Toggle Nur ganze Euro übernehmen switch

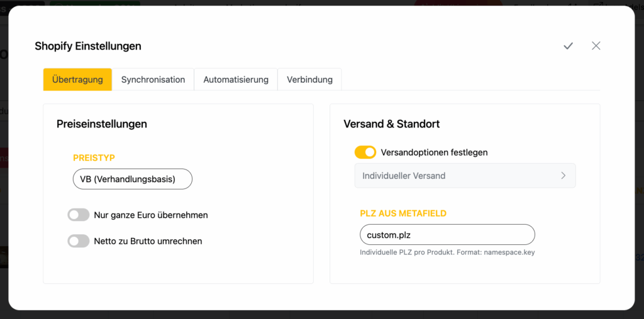click(79, 215)
